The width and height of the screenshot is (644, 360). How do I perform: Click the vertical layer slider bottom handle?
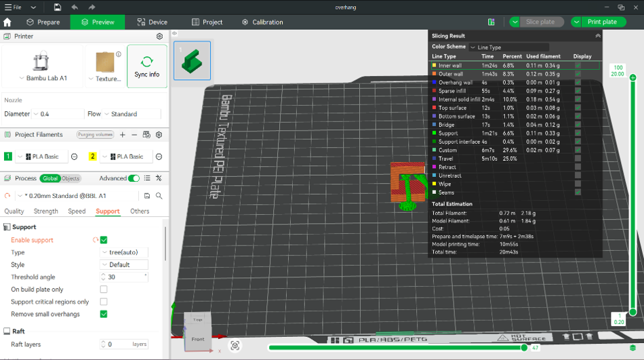point(633,312)
